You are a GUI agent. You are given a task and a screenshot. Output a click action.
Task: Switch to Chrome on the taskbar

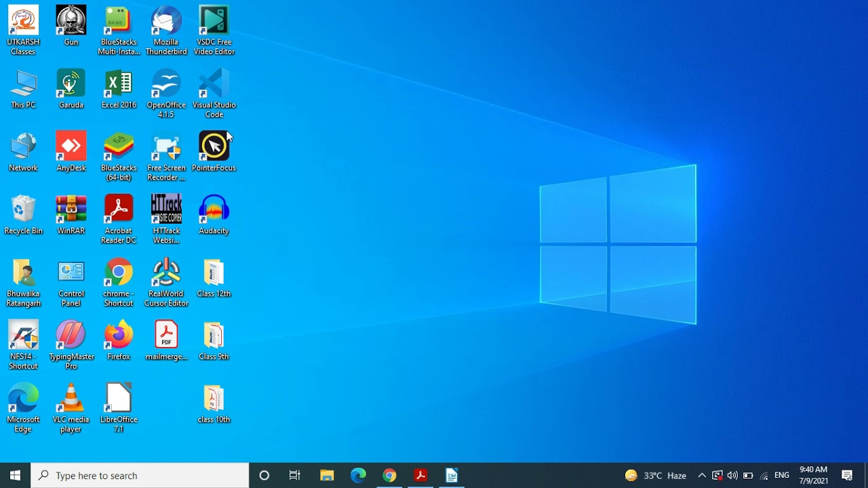tap(389, 475)
